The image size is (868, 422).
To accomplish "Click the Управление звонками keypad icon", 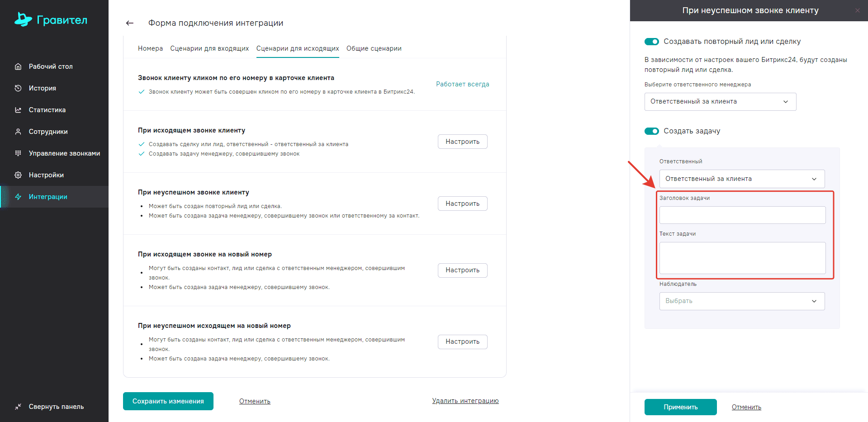I will 18,153.
